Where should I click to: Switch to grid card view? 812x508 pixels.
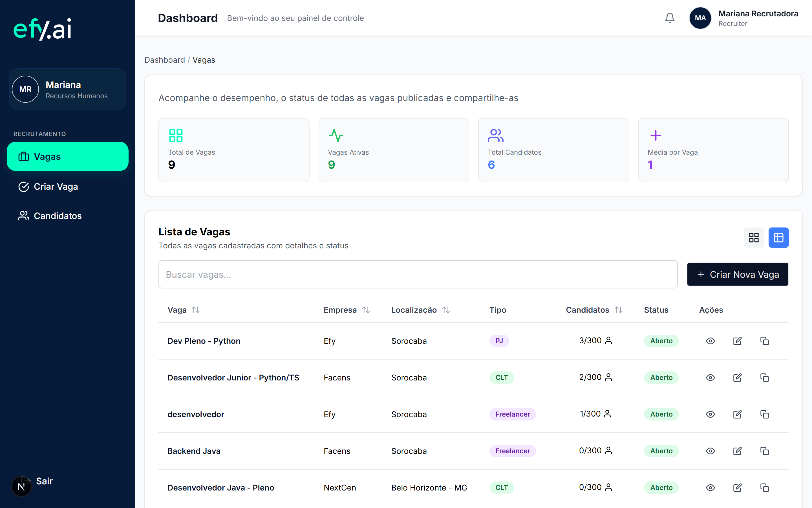pyautogui.click(x=754, y=238)
